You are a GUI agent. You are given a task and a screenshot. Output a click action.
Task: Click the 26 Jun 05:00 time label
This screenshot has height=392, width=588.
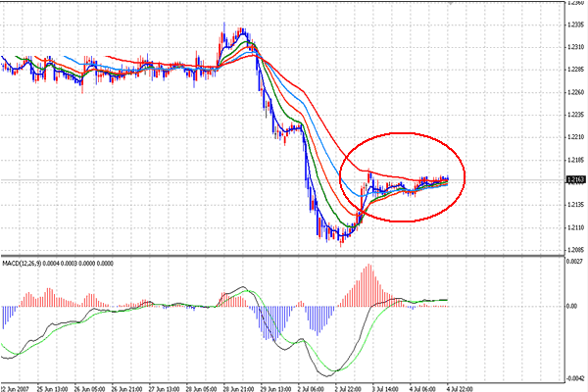pyautogui.click(x=89, y=389)
